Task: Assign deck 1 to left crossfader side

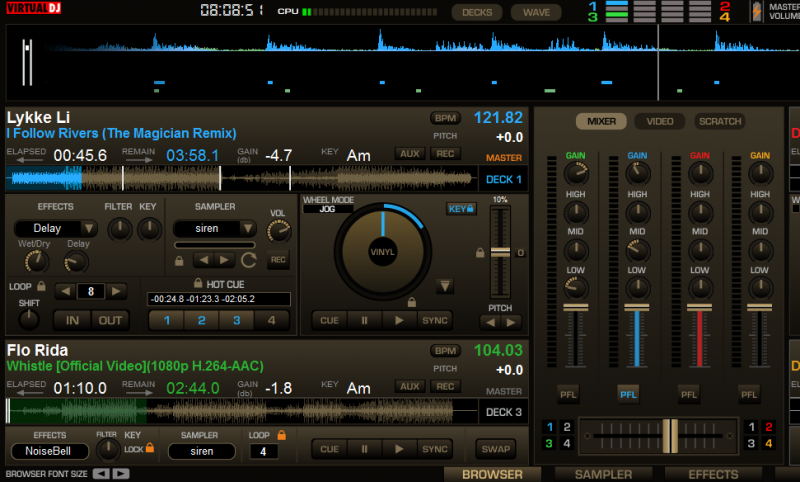Action: (x=549, y=427)
